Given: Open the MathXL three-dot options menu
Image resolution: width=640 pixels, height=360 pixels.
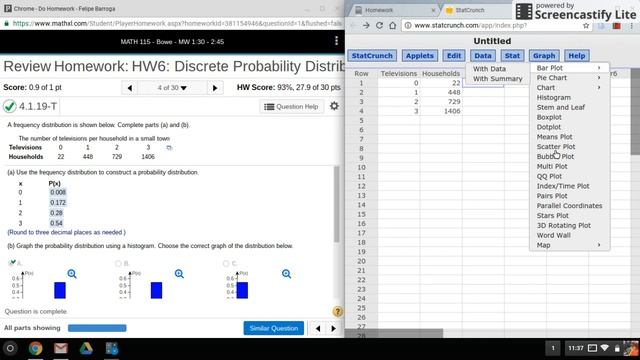Looking at the screenshot, I should [336, 41].
